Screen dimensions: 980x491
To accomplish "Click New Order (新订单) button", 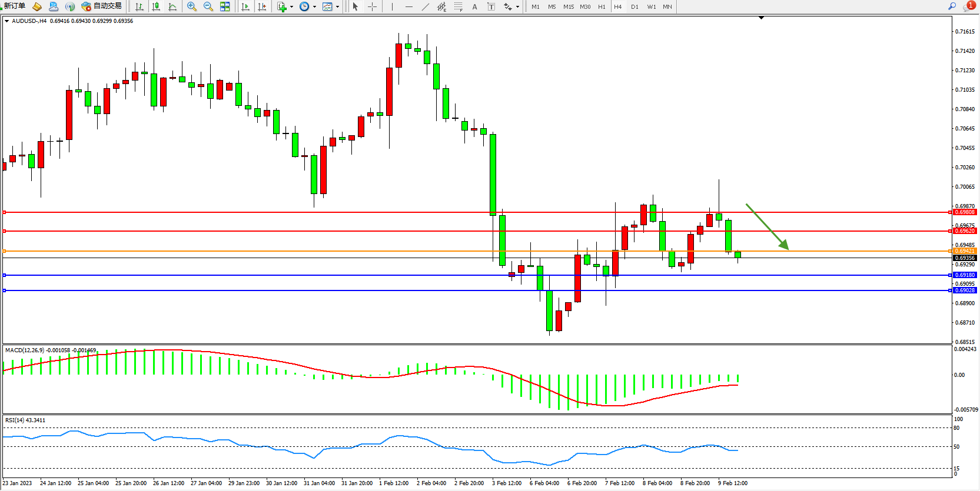I will (15, 6).
